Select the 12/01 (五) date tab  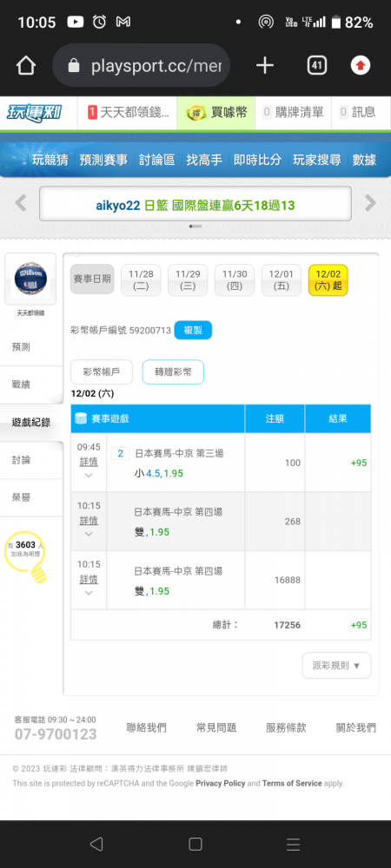[x=282, y=280]
